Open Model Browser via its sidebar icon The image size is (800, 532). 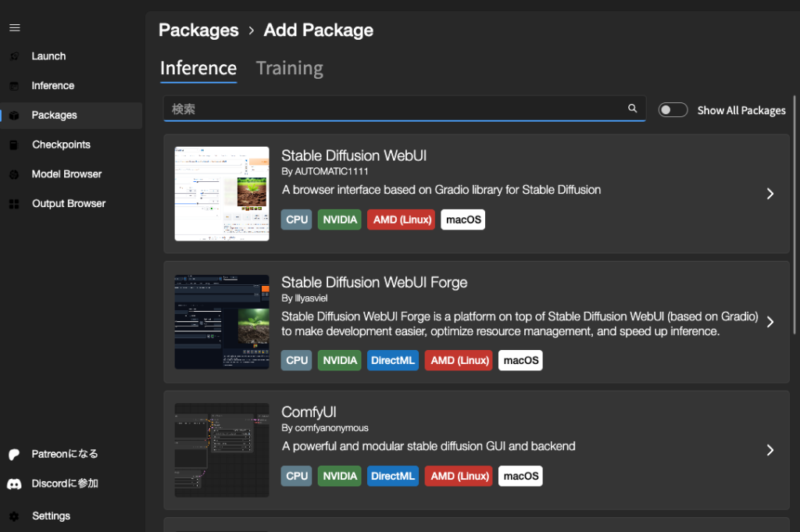coord(14,174)
